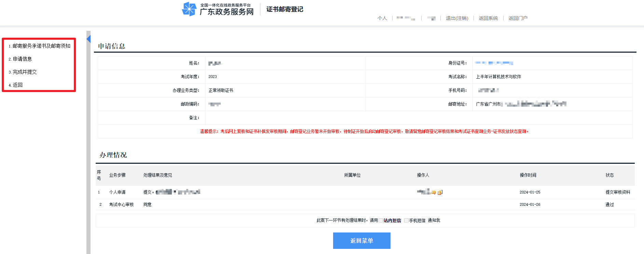The image size is (644, 254).
Task: Click exam name 上半年计算机技术与软件
Action: [498, 77]
